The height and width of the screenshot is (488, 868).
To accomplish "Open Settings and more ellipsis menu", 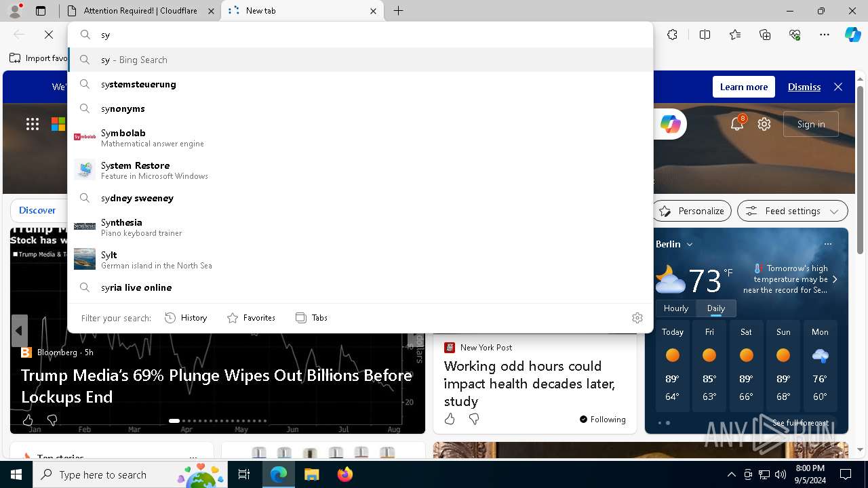I will [x=825, y=35].
